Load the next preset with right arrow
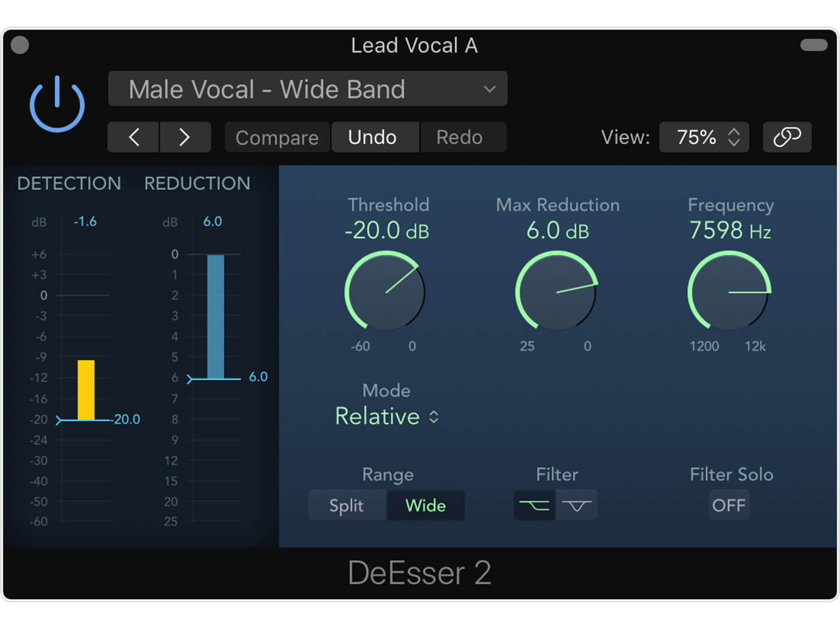The height and width of the screenshot is (629, 840). [x=185, y=137]
